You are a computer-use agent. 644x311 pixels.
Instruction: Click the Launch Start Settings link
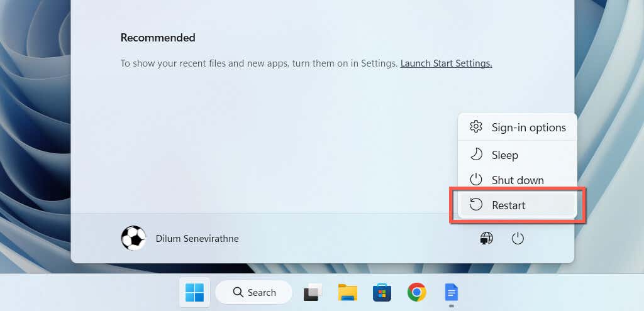[446, 63]
